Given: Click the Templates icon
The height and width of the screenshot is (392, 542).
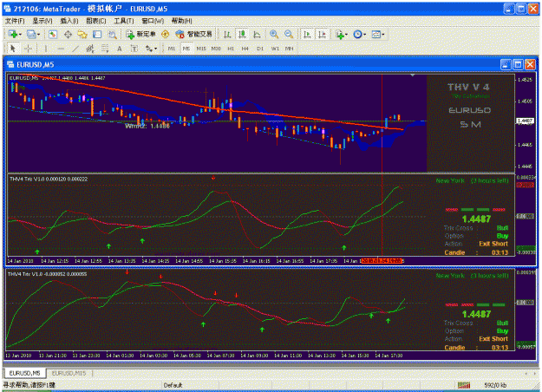Looking at the screenshot, I should coord(375,34).
